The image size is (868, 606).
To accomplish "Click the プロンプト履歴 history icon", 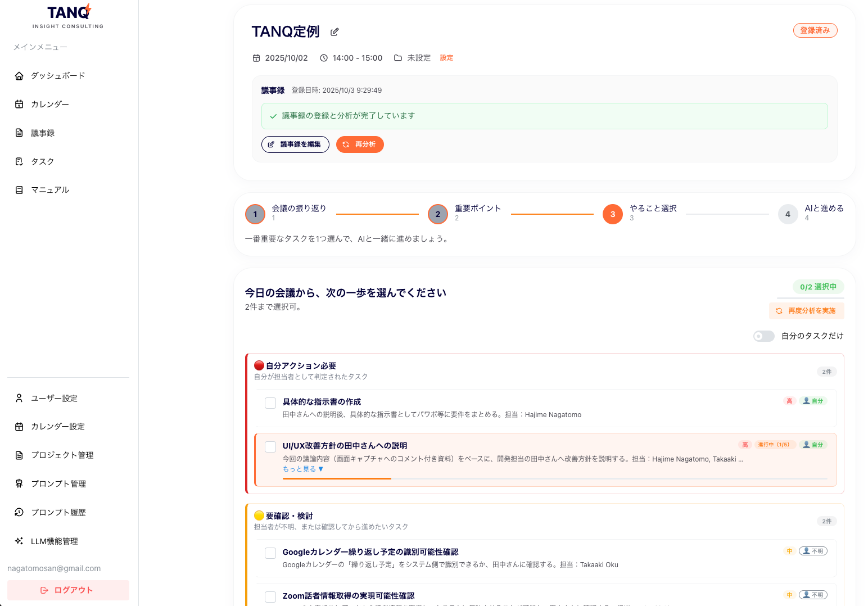I will (x=19, y=513).
